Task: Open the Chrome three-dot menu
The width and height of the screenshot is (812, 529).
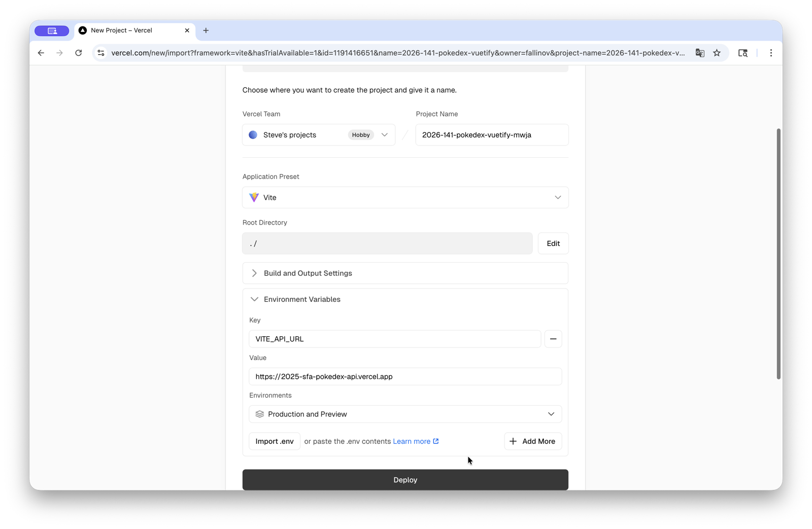Action: pos(771,52)
